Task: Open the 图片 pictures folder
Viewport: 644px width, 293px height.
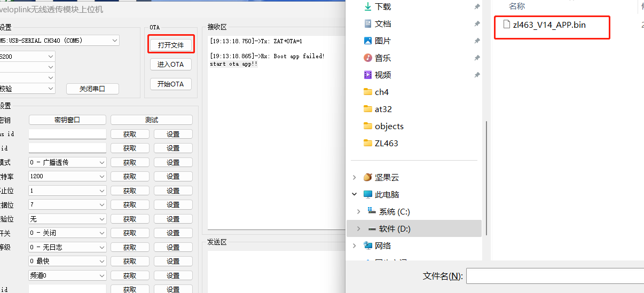Action: [382, 41]
